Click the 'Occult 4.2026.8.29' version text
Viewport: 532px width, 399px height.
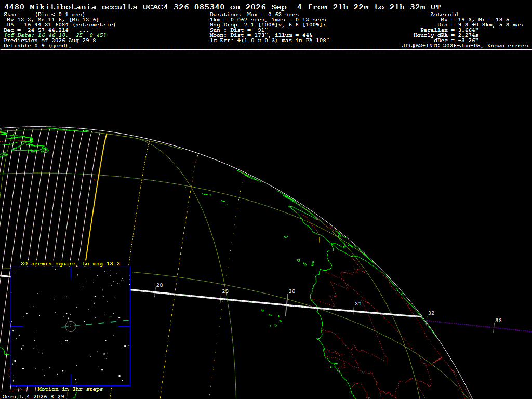coord(33,396)
